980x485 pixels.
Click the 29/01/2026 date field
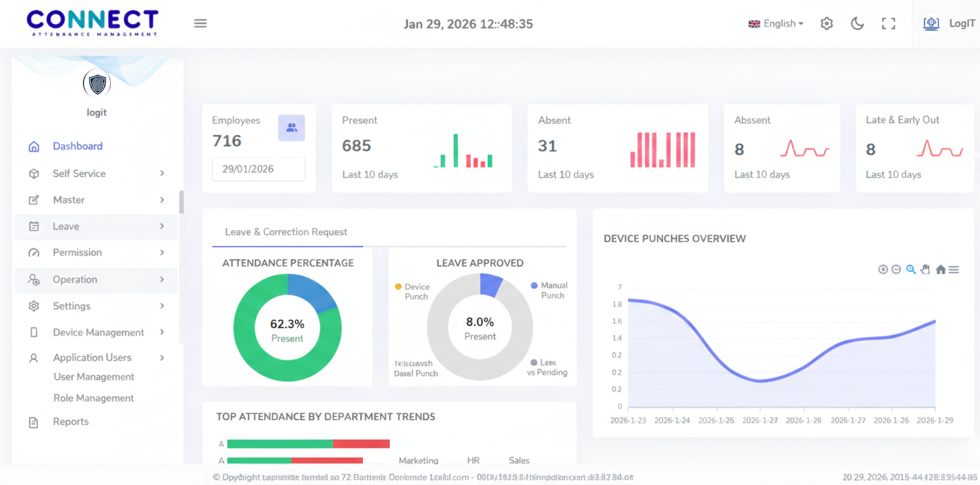tap(258, 169)
